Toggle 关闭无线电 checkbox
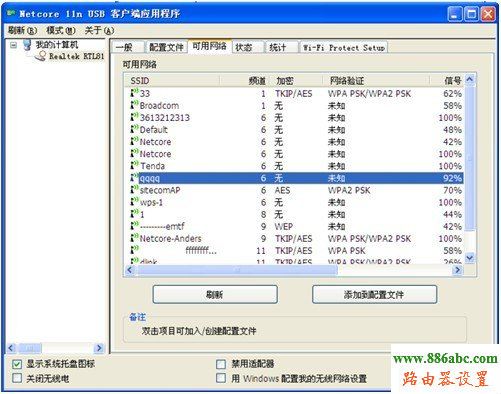The height and width of the screenshot is (394, 501). (17, 378)
